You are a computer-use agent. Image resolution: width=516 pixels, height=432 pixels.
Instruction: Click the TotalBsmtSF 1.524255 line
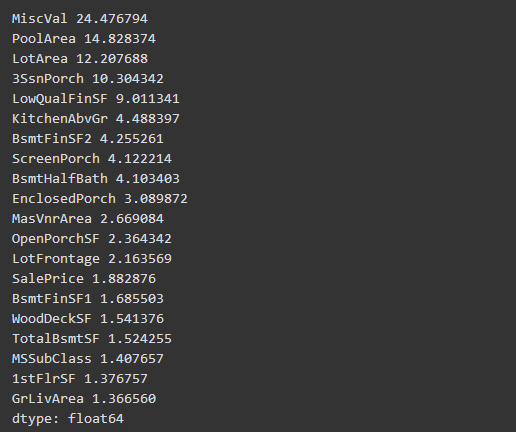(x=92, y=339)
